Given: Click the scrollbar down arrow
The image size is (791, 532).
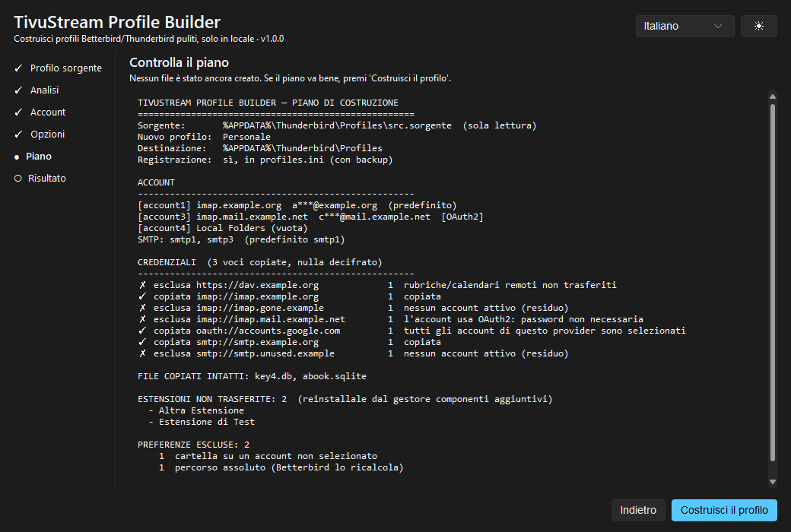Looking at the screenshot, I should click(772, 482).
